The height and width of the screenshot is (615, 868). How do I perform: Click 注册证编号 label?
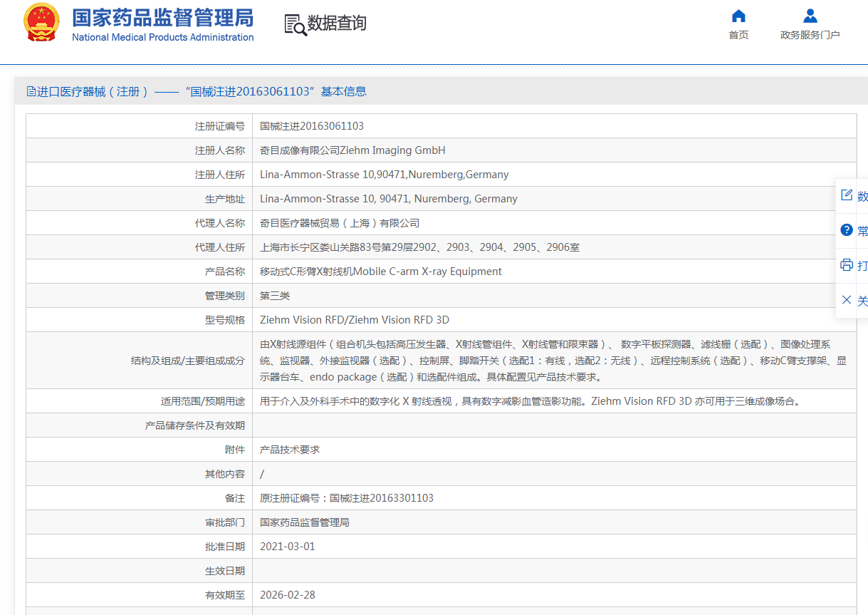tap(220, 126)
